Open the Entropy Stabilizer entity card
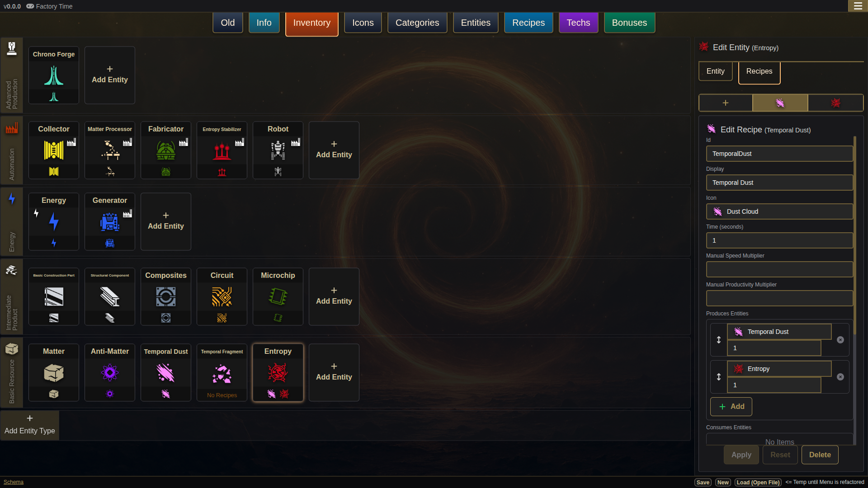 (x=222, y=150)
